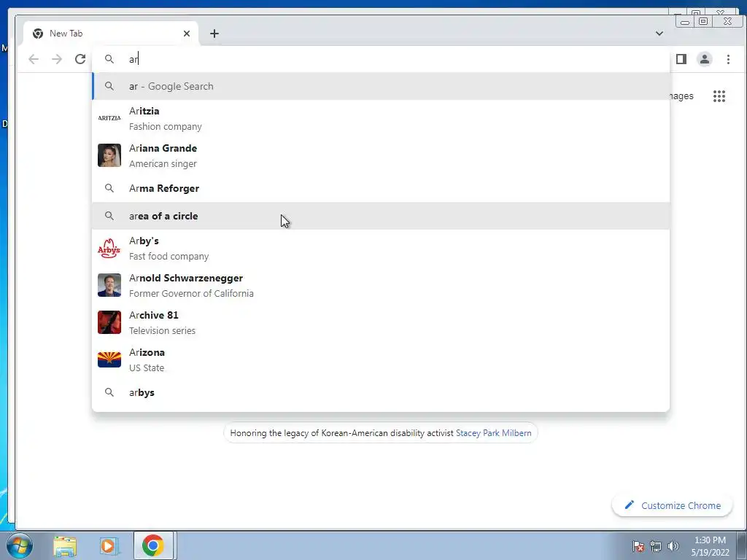Click the Customize Chrome button
This screenshot has height=560, width=747.
[672, 505]
